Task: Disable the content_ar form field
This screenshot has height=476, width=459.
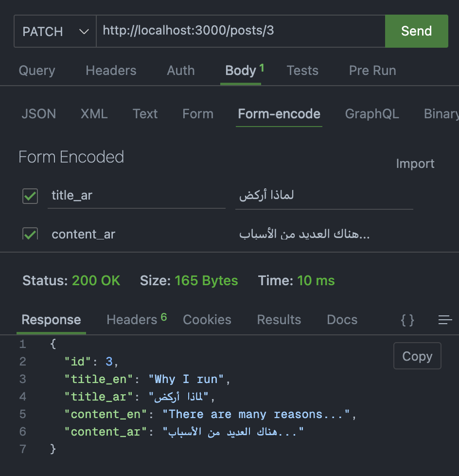Action: (30, 234)
